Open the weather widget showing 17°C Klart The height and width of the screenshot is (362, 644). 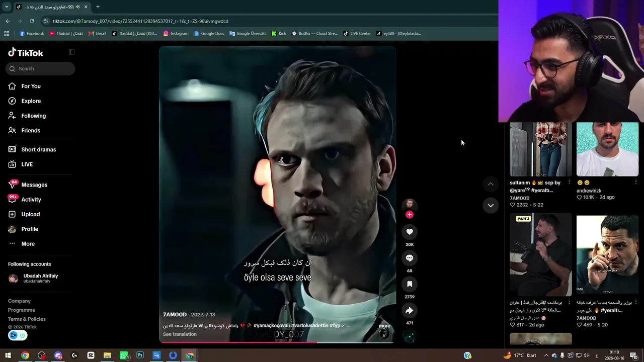(x=520, y=355)
